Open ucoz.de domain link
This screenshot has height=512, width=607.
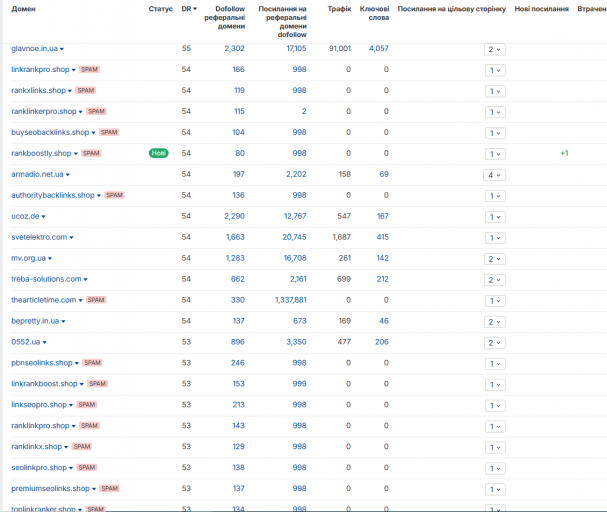pos(25,216)
